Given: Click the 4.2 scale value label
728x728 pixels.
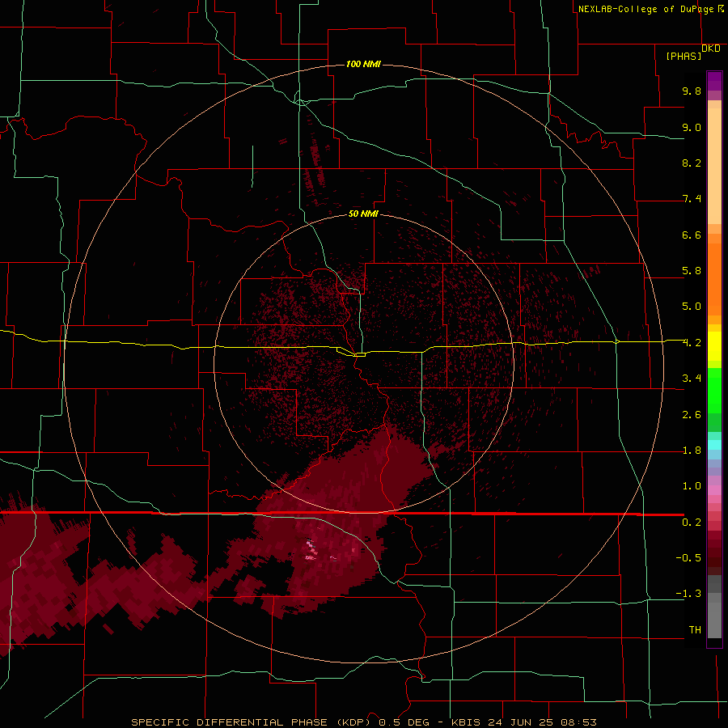Looking at the screenshot, I should 692,343.
